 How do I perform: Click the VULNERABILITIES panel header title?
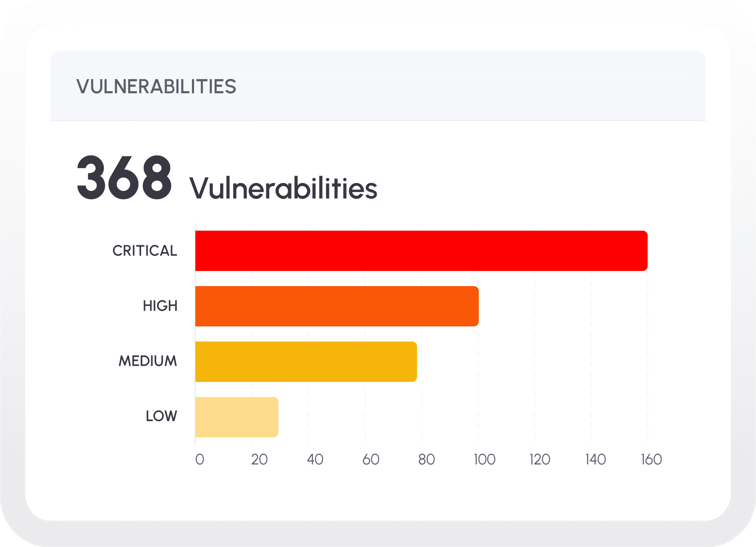[156, 87]
